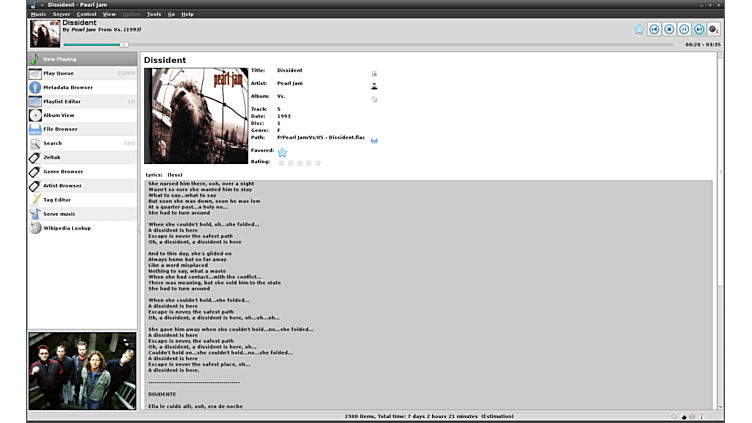Open the Music menu
This screenshot has height=423, width=752.
click(x=38, y=14)
